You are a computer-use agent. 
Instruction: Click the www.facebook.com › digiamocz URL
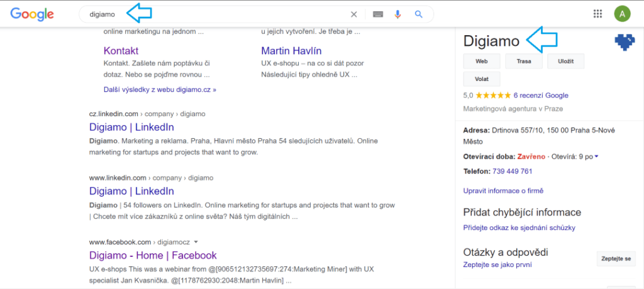pyautogui.click(x=140, y=242)
